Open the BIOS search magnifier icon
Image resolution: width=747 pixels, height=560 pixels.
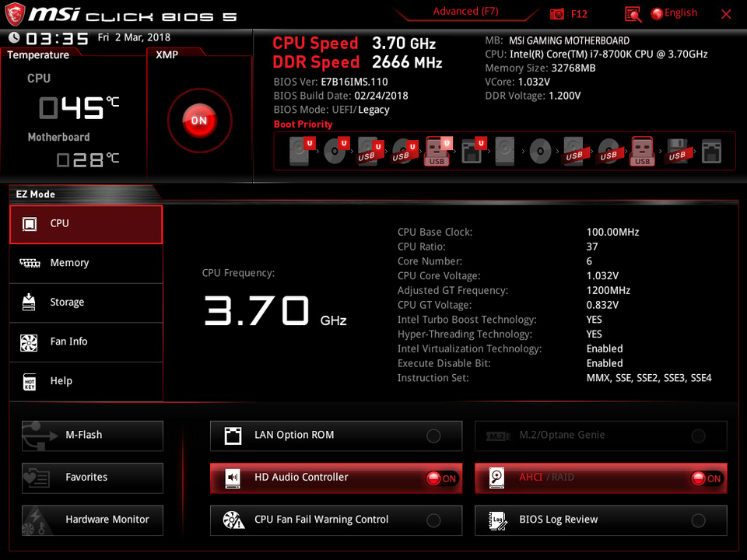[x=633, y=14]
